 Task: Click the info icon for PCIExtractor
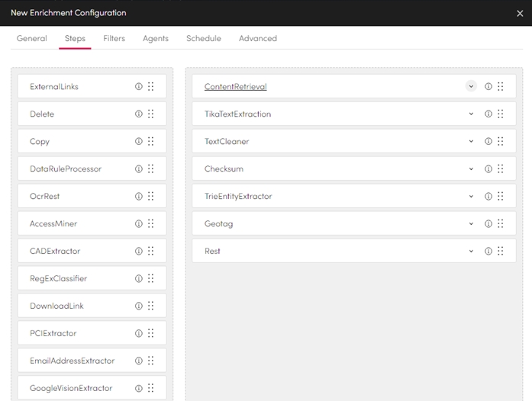pyautogui.click(x=139, y=334)
